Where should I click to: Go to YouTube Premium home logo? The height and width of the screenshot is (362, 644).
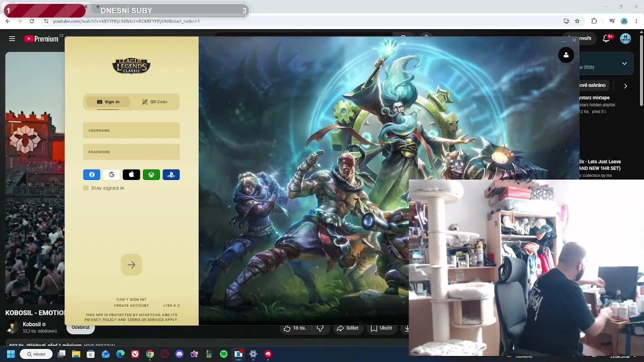[x=41, y=39]
